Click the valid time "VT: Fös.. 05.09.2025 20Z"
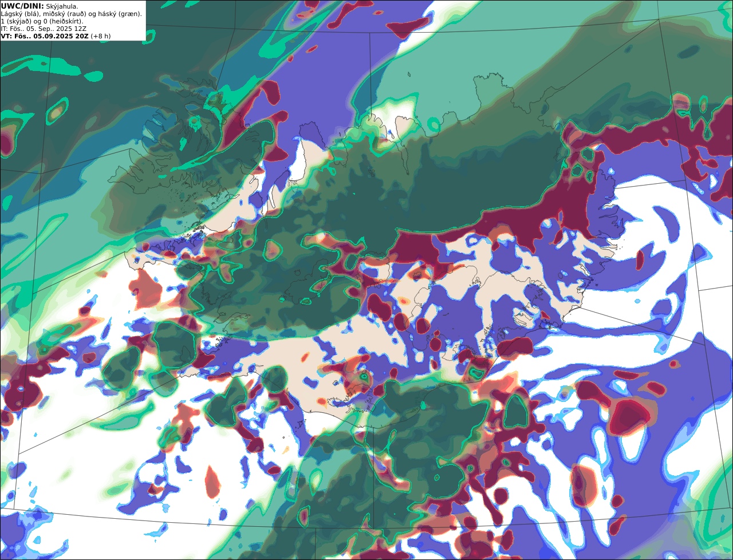733x560 pixels. pyautogui.click(x=45, y=36)
